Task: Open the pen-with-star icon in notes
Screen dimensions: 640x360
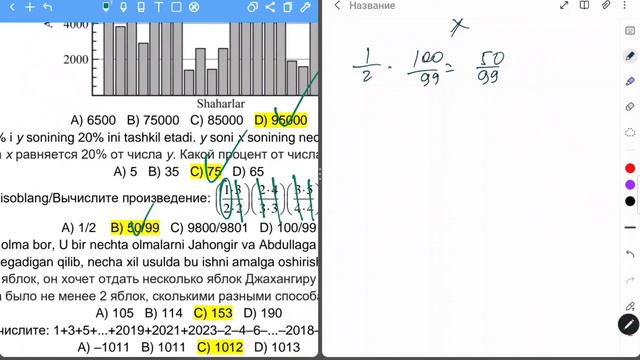Action: [630, 306]
